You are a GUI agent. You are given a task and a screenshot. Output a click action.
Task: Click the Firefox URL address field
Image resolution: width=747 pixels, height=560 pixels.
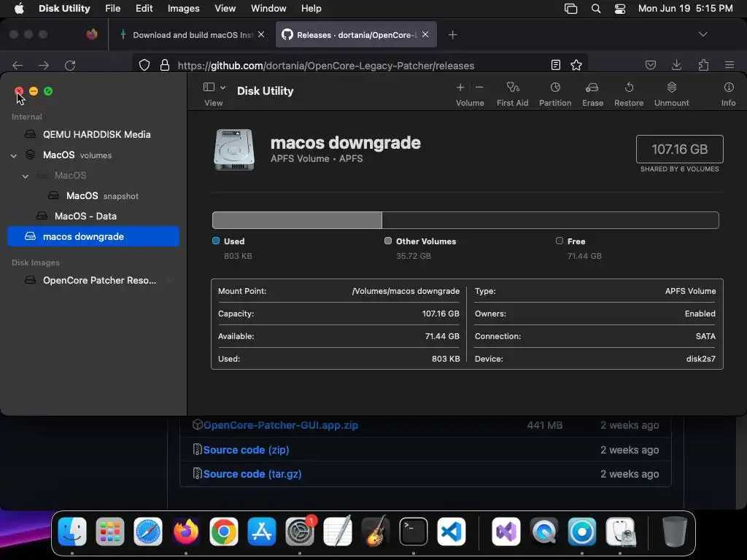[360, 65]
